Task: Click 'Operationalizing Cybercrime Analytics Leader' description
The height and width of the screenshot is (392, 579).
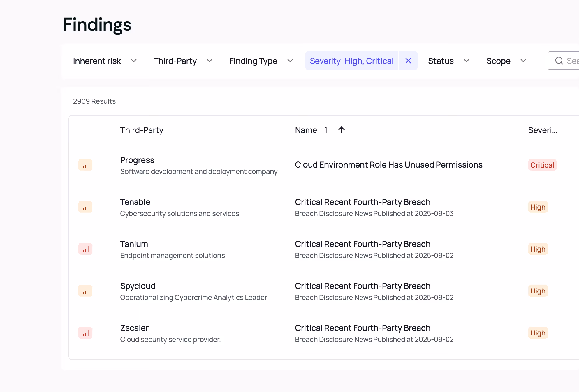Action: click(193, 297)
